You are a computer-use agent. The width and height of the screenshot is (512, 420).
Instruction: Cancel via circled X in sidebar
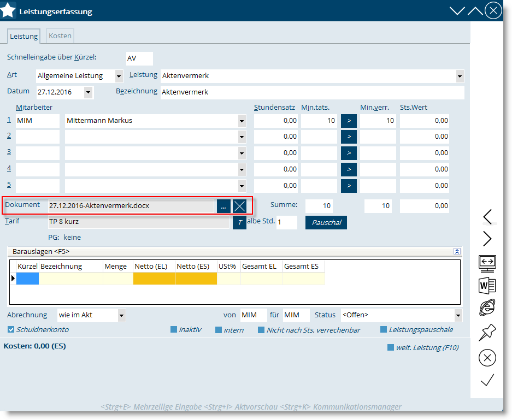tap(487, 358)
